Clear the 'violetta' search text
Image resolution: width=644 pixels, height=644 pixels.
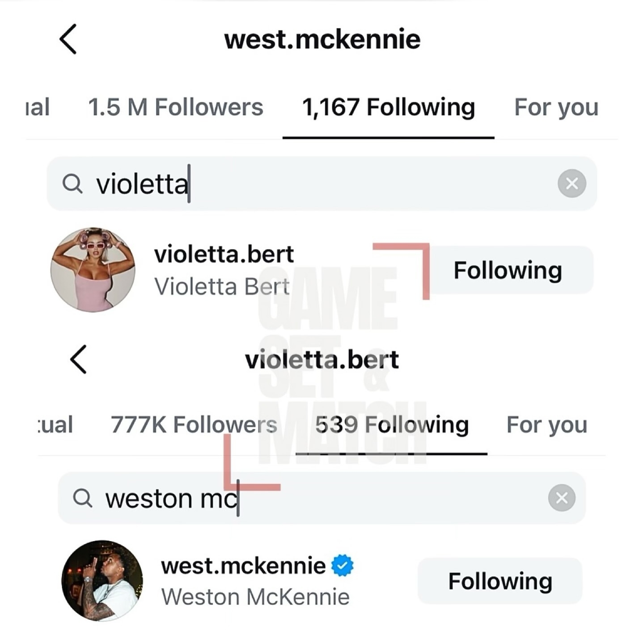coord(572,183)
